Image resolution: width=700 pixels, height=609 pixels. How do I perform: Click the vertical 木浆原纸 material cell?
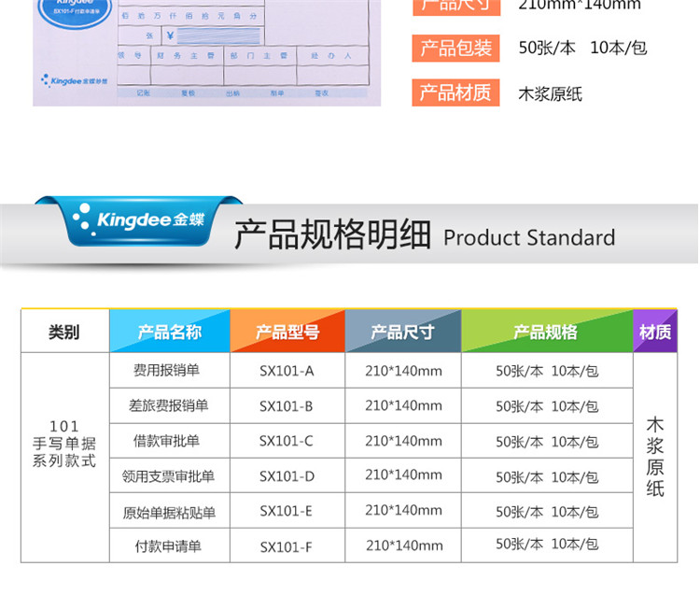point(655,456)
